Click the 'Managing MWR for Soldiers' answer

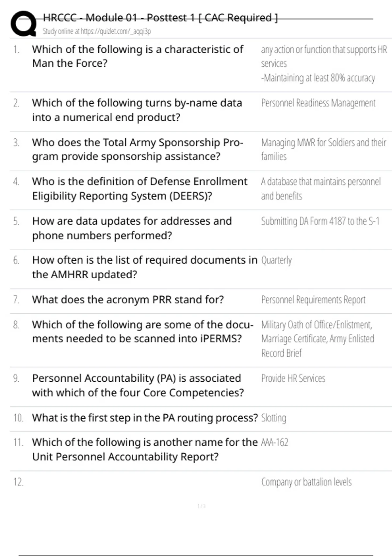(323, 149)
